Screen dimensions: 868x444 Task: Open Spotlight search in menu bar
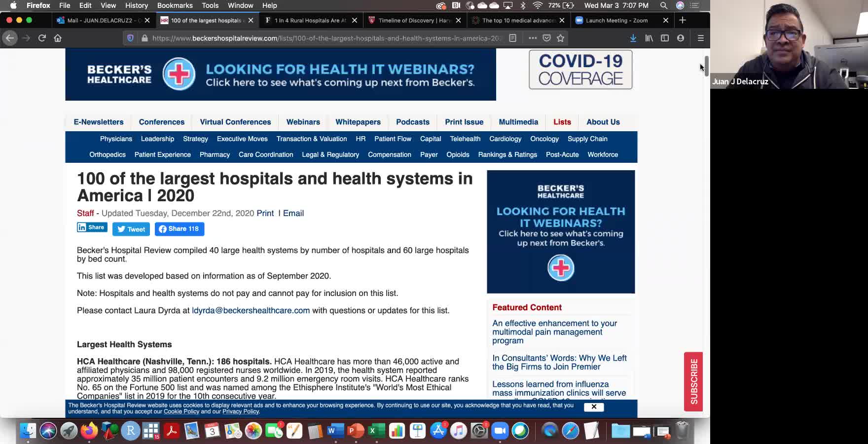(664, 5)
